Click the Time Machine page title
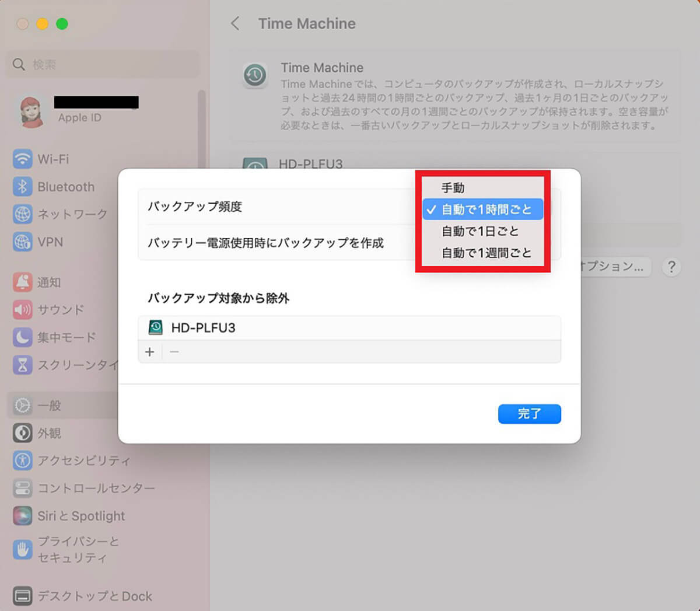The height and width of the screenshot is (611, 700). tap(307, 23)
